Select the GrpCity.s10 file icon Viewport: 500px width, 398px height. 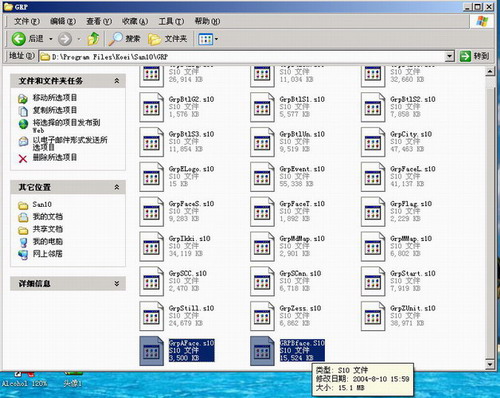point(373,142)
